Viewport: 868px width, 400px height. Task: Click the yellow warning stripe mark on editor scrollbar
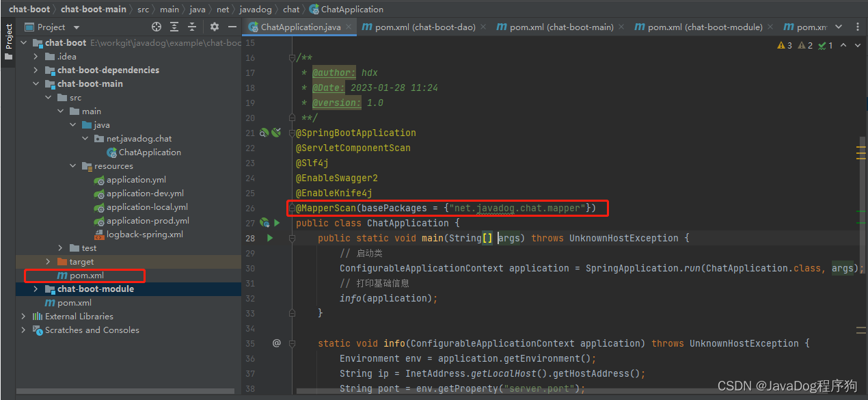coord(860,147)
